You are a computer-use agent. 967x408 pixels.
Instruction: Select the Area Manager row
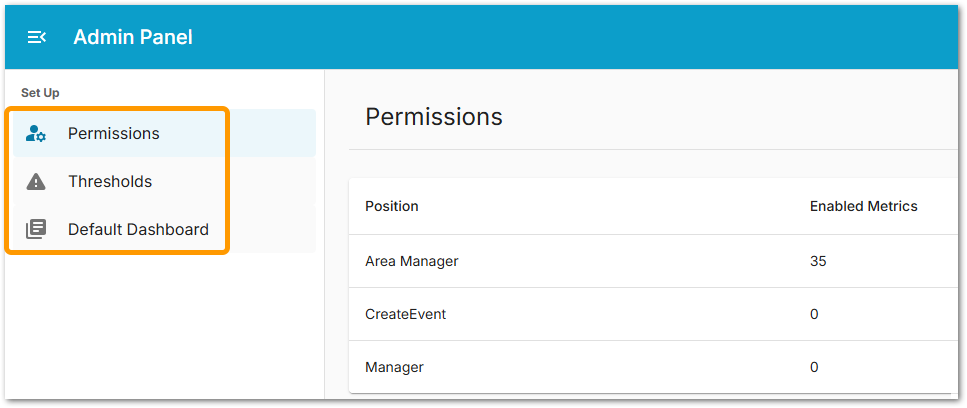[x=411, y=262]
